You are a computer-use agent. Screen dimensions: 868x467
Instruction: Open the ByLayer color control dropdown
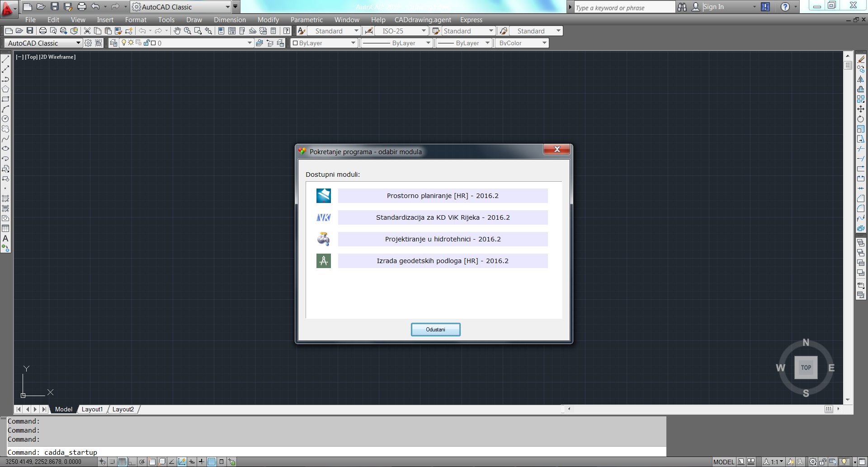[324, 43]
